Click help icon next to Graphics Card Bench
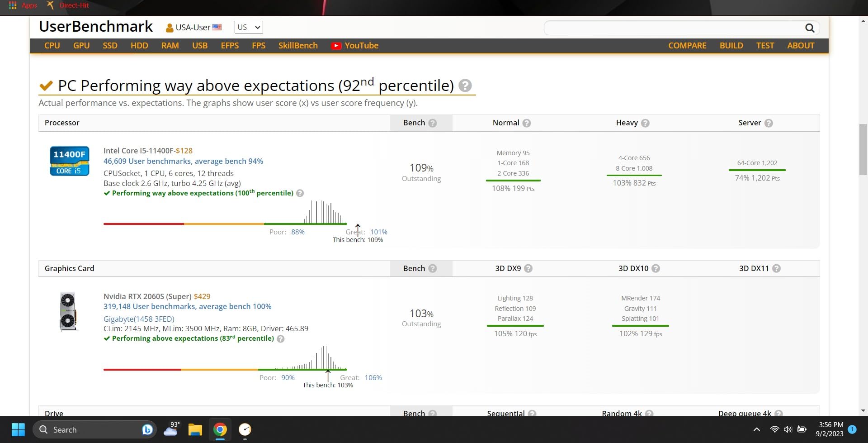Screen dimensions: 868x443 433,268
